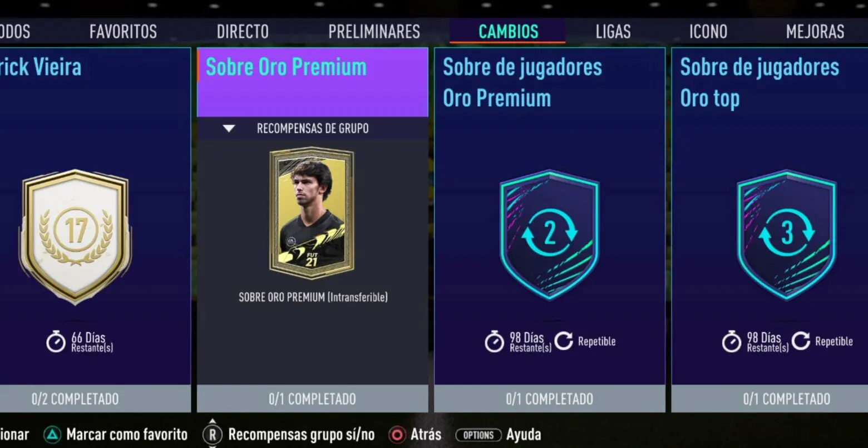
Task: Click the Repetible refresh icon on Oro Premium players card
Action: click(564, 341)
